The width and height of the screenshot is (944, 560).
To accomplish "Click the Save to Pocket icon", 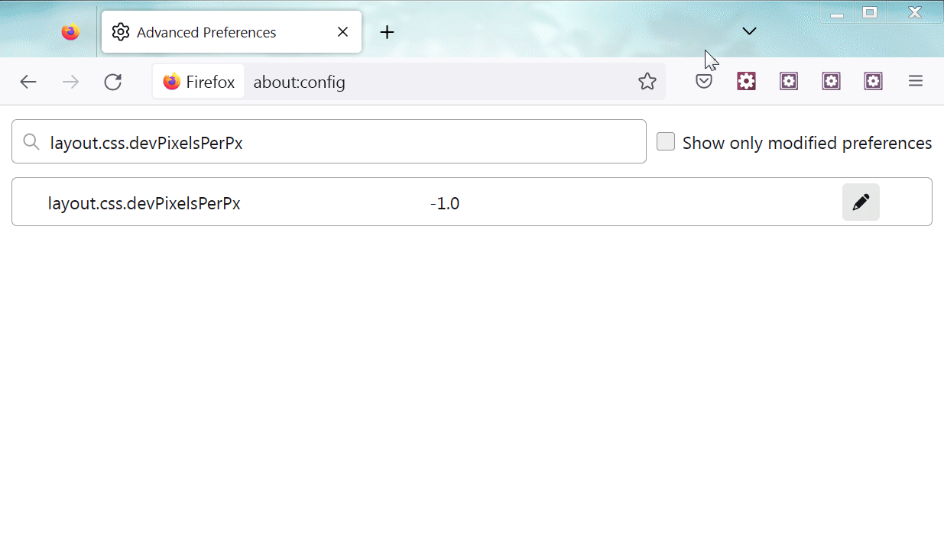I will click(704, 82).
